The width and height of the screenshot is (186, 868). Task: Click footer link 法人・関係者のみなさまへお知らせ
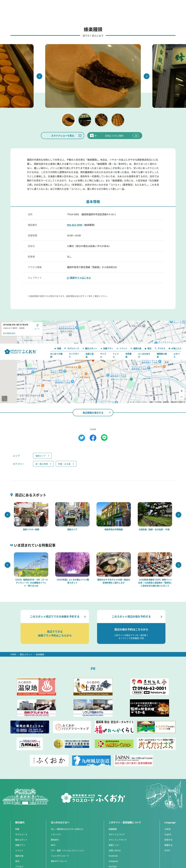[x=67, y=829]
